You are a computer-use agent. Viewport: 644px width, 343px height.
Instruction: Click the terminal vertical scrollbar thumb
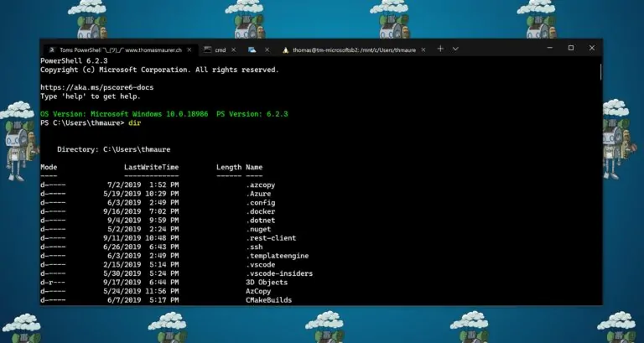coord(601,72)
